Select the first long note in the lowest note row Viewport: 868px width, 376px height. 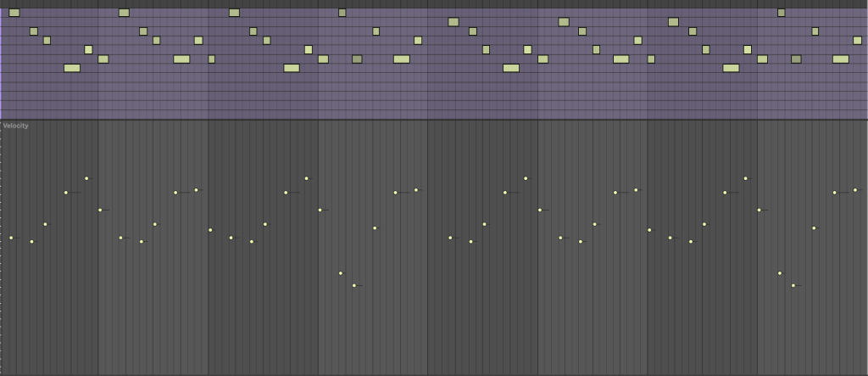click(x=72, y=68)
